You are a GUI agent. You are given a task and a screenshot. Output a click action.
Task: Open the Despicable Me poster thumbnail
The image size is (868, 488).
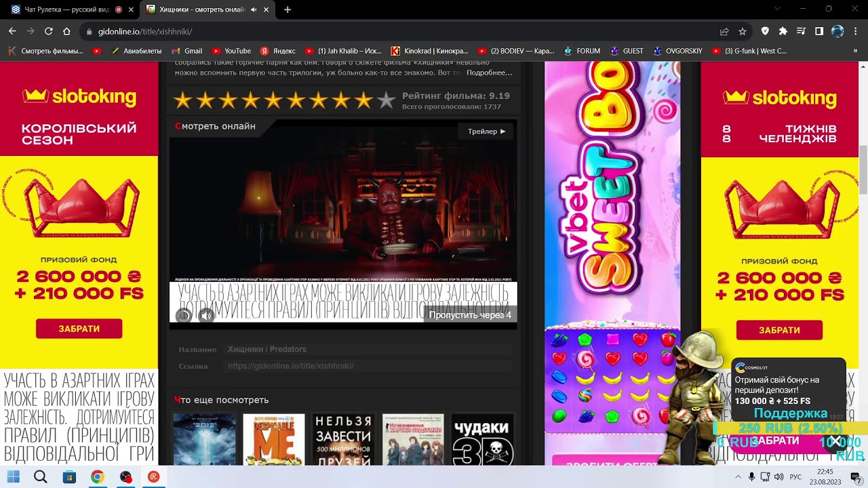coord(274,439)
